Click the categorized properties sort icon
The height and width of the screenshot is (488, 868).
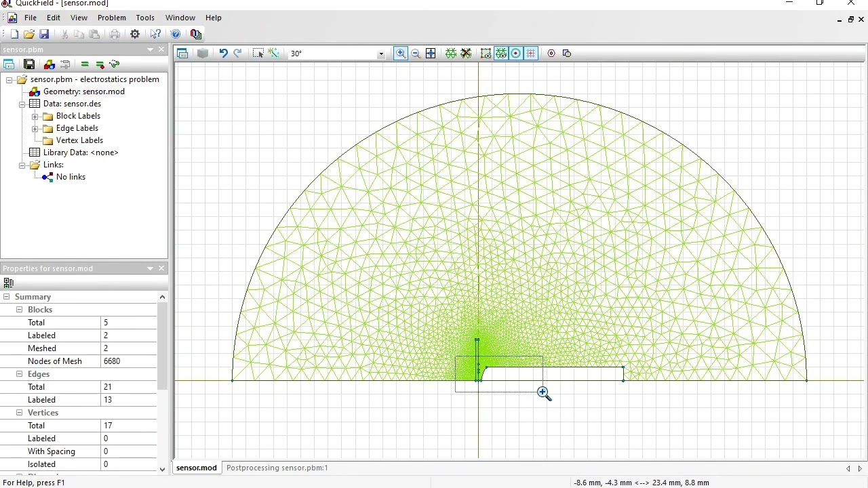(9, 283)
